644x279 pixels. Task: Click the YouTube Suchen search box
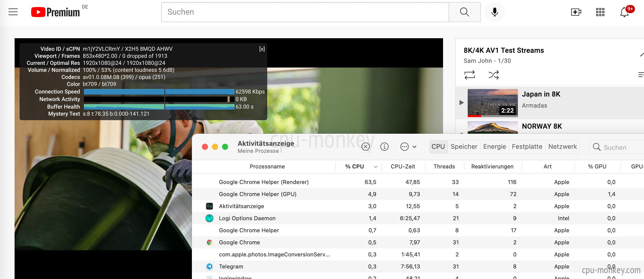pos(305,12)
